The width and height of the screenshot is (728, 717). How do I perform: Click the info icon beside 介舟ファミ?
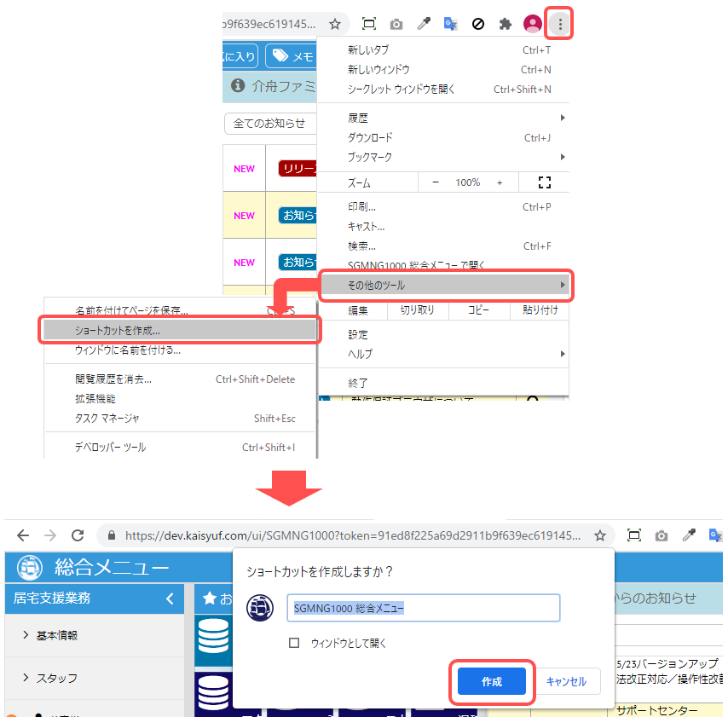pyautogui.click(x=238, y=86)
